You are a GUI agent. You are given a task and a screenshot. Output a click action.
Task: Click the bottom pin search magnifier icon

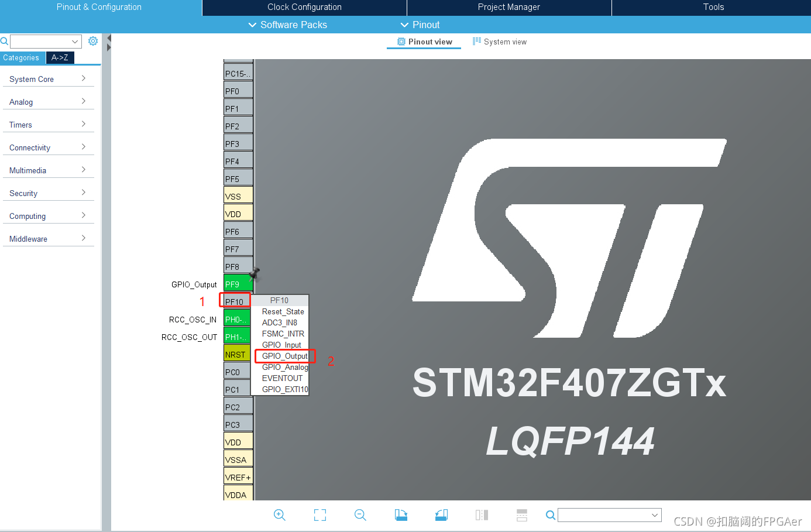click(x=550, y=515)
